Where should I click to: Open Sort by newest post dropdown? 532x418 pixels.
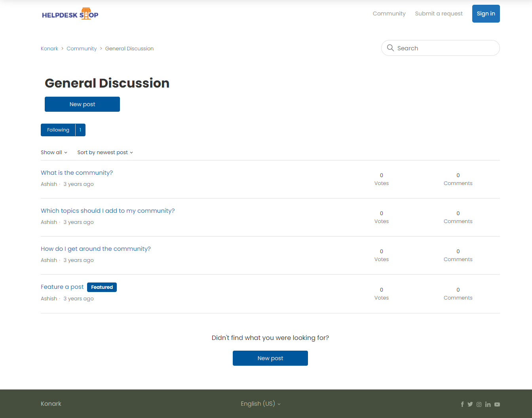click(x=105, y=153)
